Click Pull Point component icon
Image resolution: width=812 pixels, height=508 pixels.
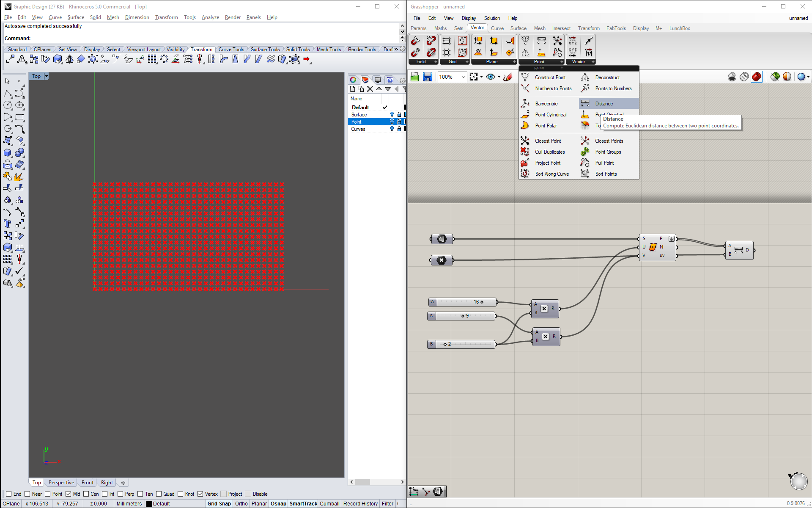click(585, 163)
